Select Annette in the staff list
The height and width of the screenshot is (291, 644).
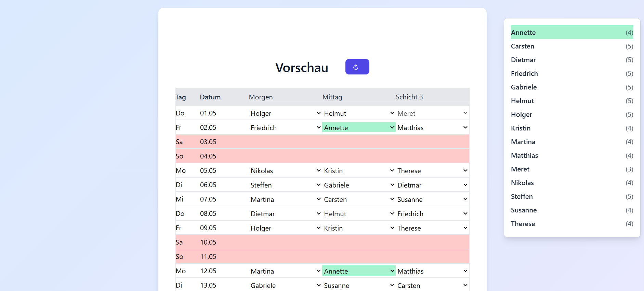(571, 32)
